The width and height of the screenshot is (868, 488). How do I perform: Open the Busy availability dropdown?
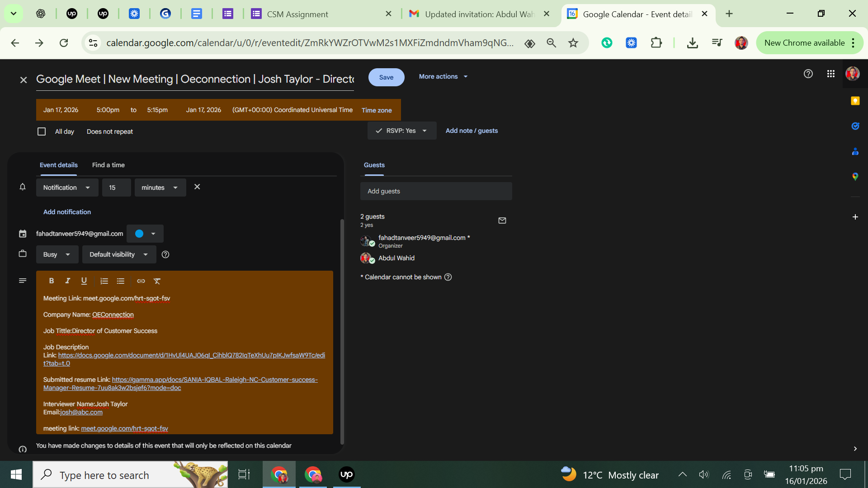click(57, 254)
